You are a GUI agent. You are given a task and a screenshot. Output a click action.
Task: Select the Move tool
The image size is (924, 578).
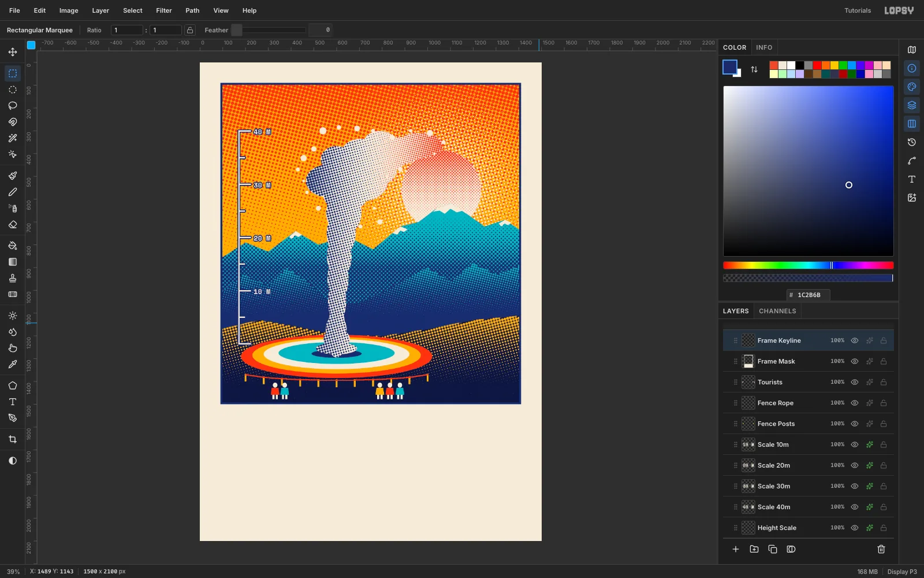pos(13,52)
